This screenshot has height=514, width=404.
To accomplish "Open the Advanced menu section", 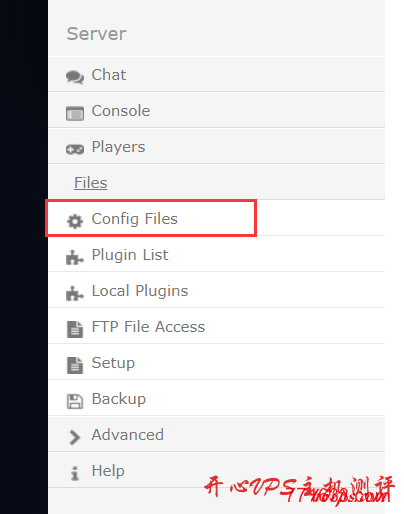I will pyautogui.click(x=216, y=435).
